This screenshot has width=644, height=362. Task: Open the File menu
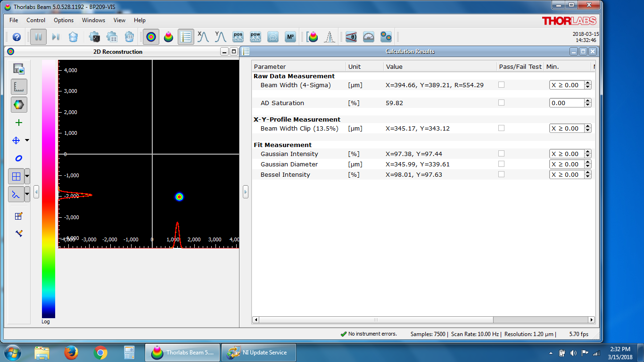pos(14,20)
